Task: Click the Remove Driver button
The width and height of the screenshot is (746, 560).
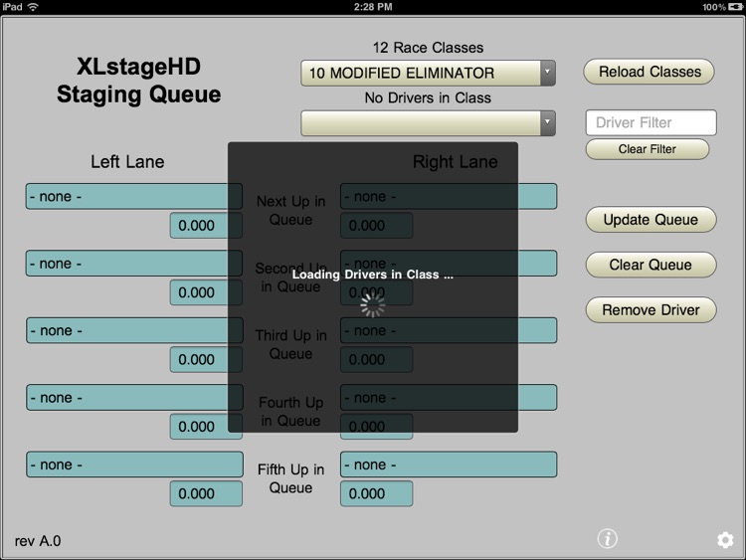Action: pyautogui.click(x=651, y=310)
